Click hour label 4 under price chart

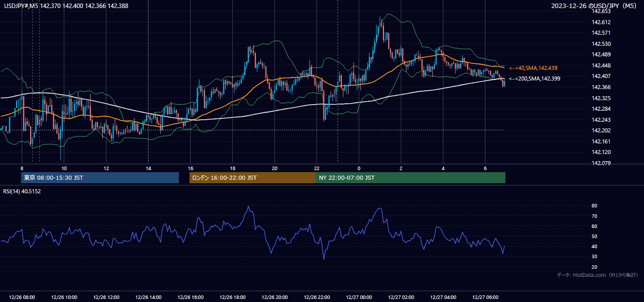pos(443,168)
